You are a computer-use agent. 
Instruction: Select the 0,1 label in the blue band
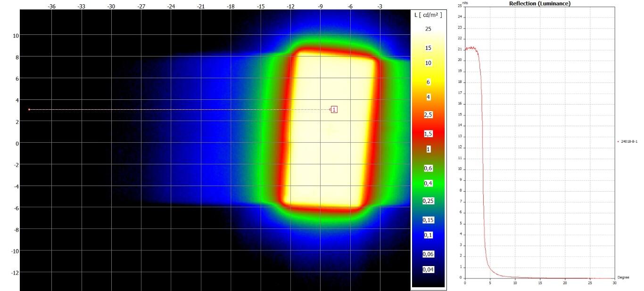tap(428, 235)
